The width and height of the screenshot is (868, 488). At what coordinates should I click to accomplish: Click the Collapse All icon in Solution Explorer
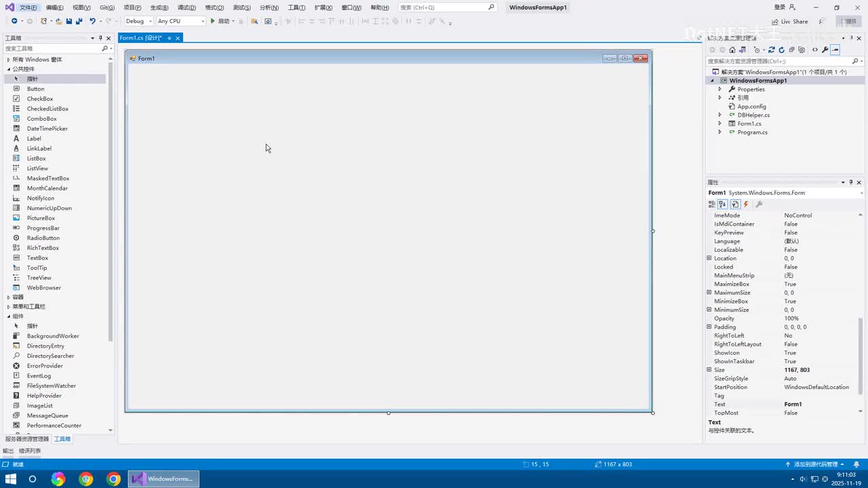[791, 49]
